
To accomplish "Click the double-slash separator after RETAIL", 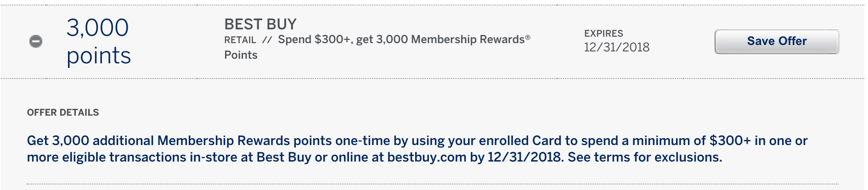I will [267, 40].
